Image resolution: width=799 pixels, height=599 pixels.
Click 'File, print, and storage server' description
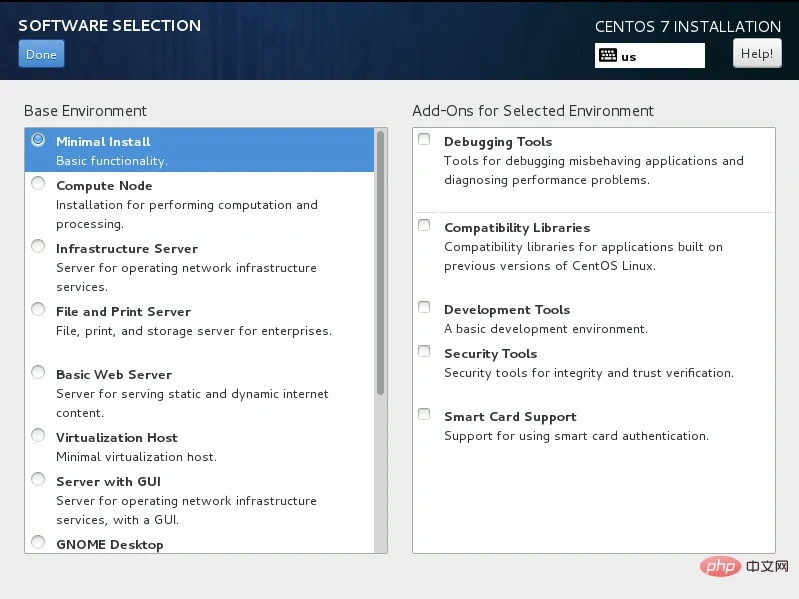(x=194, y=331)
